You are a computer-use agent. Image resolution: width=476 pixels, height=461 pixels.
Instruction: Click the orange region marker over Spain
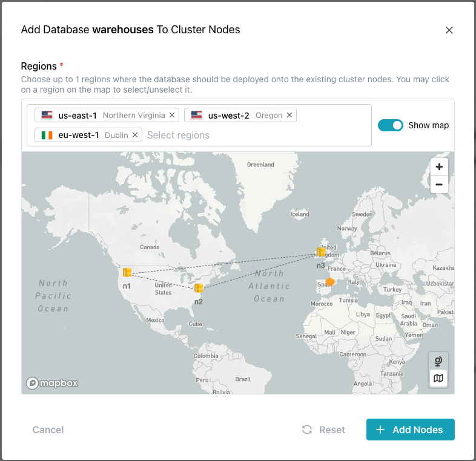point(330,282)
